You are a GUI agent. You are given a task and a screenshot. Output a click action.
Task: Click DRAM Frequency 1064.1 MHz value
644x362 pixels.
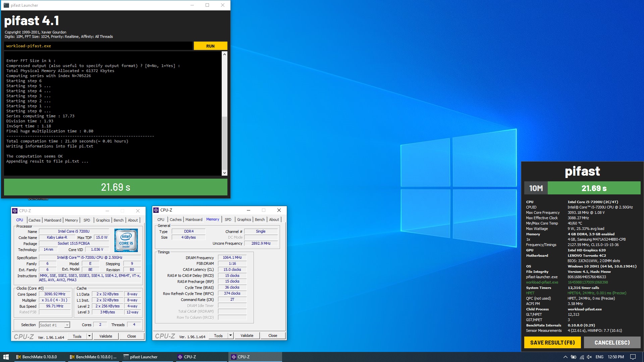point(232,257)
